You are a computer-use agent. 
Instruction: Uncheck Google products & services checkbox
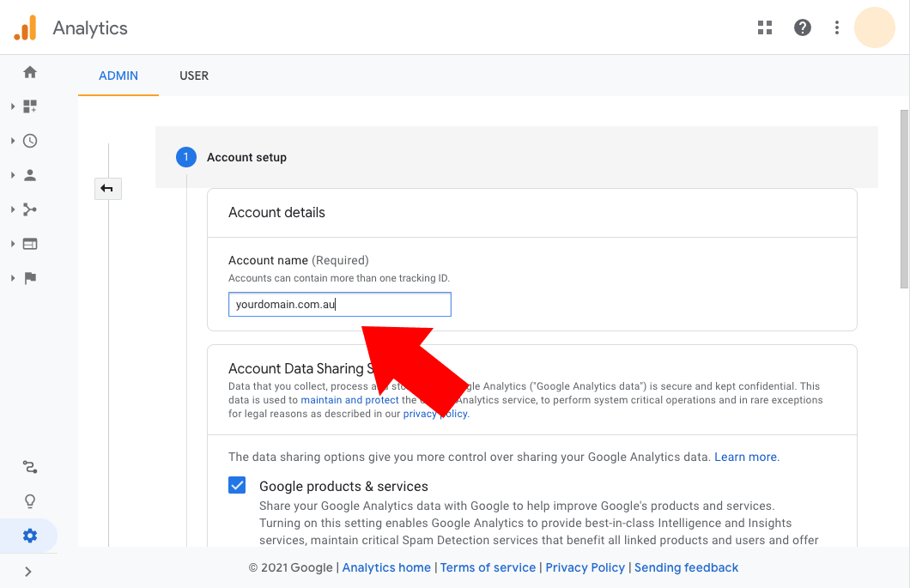point(237,485)
